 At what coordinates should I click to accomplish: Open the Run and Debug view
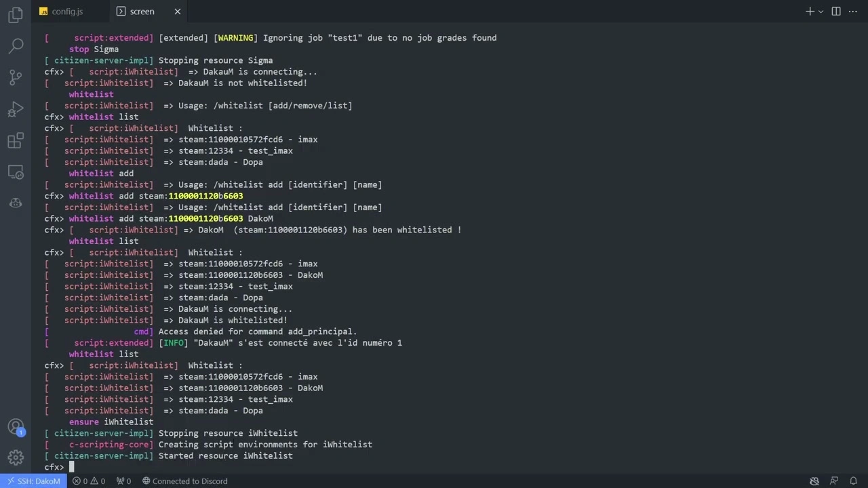(x=15, y=109)
